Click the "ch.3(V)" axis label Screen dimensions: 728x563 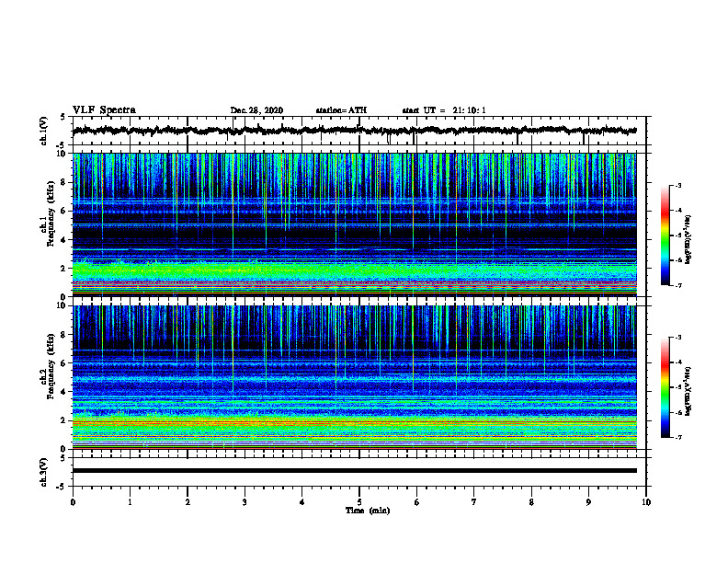click(44, 472)
